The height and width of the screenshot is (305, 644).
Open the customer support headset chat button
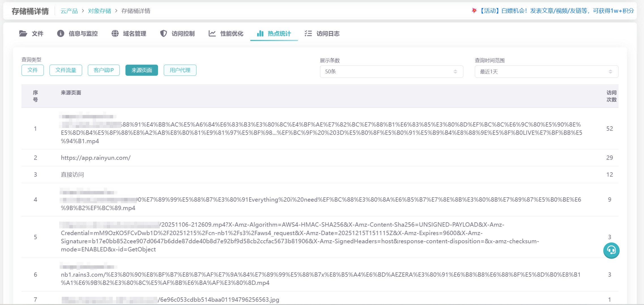point(611,250)
